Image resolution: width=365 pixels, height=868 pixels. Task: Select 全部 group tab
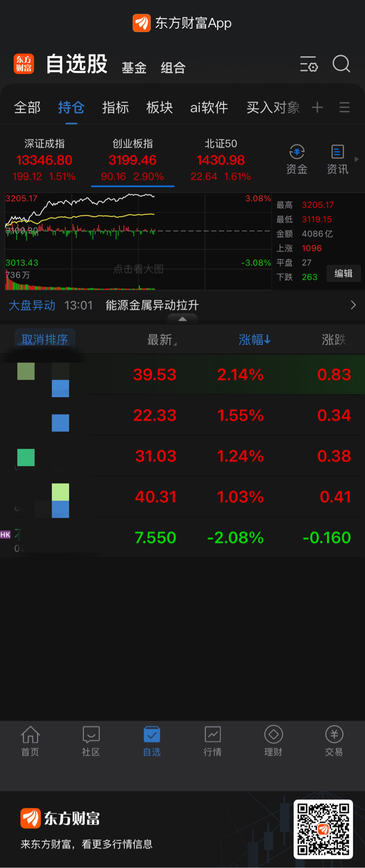(28, 107)
